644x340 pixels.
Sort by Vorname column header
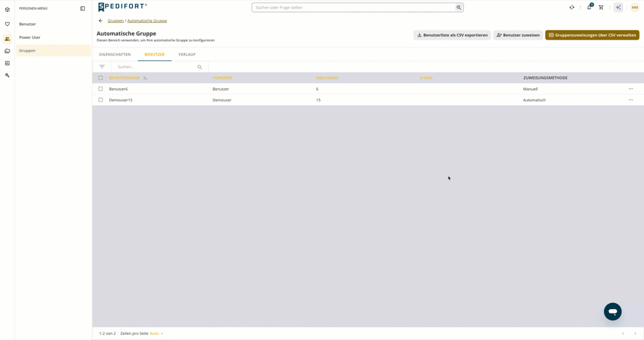click(222, 77)
